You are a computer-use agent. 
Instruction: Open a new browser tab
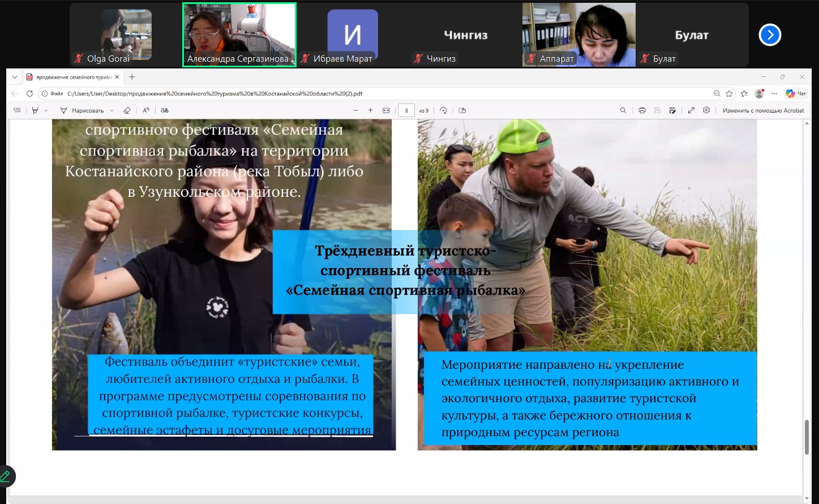pyautogui.click(x=132, y=77)
